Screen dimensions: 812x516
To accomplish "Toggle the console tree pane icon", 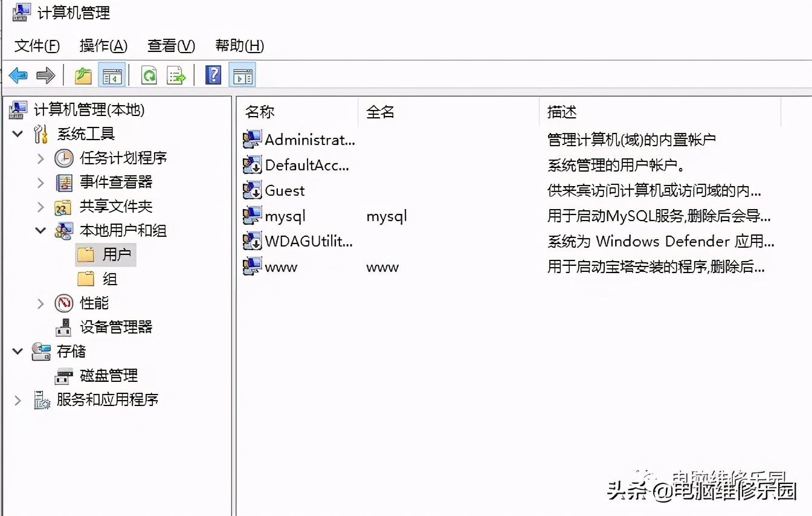I will pyautogui.click(x=111, y=76).
